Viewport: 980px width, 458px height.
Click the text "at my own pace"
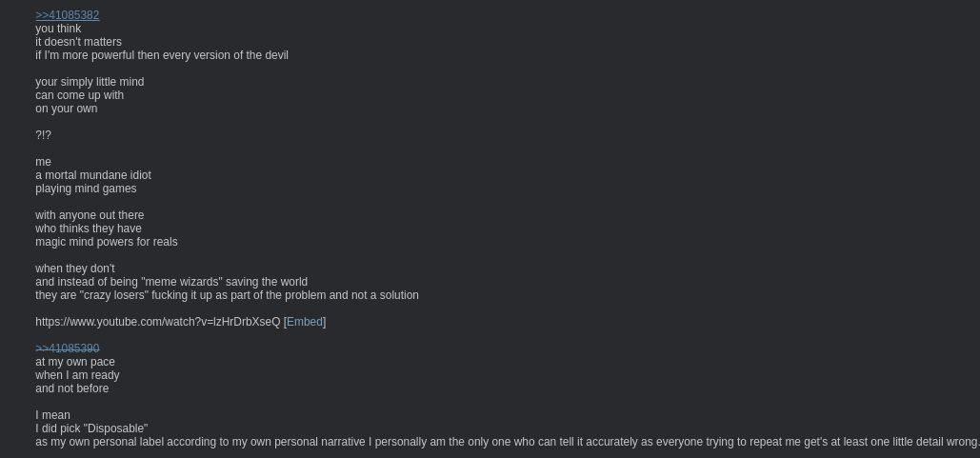[75, 362]
